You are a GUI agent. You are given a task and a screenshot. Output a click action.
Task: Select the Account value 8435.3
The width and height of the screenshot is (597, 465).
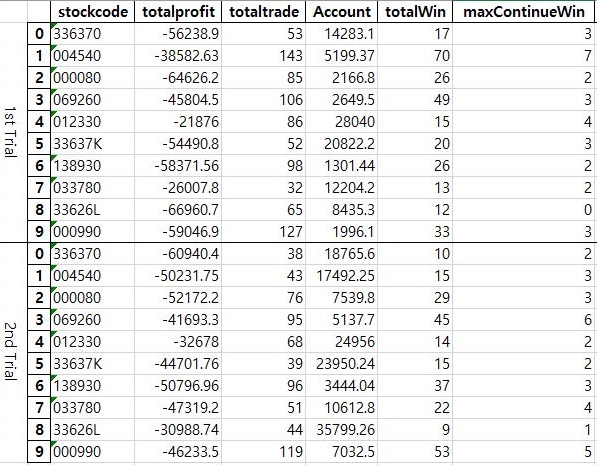[x=342, y=210]
